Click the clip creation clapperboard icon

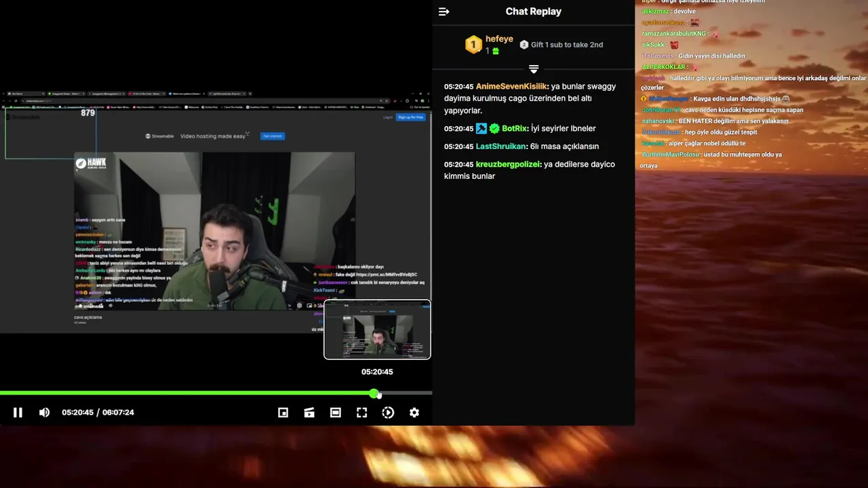pos(309,412)
